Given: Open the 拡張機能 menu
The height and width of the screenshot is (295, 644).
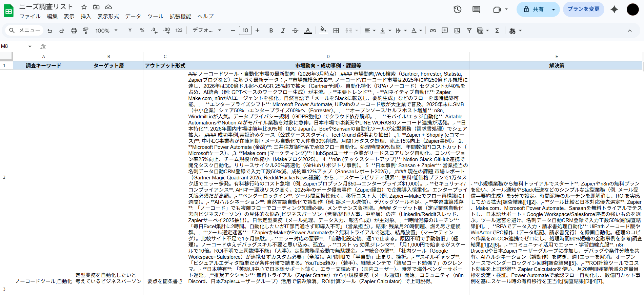Looking at the screenshot, I should [180, 16].
